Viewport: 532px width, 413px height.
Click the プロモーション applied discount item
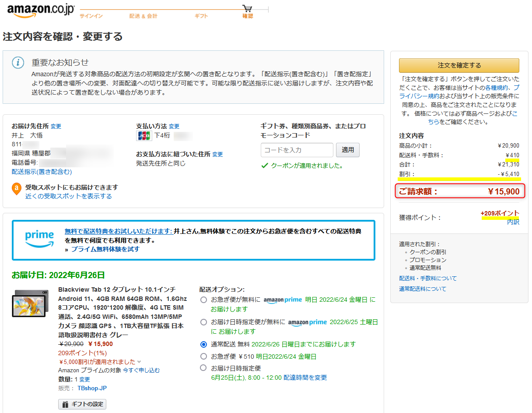pos(428,260)
